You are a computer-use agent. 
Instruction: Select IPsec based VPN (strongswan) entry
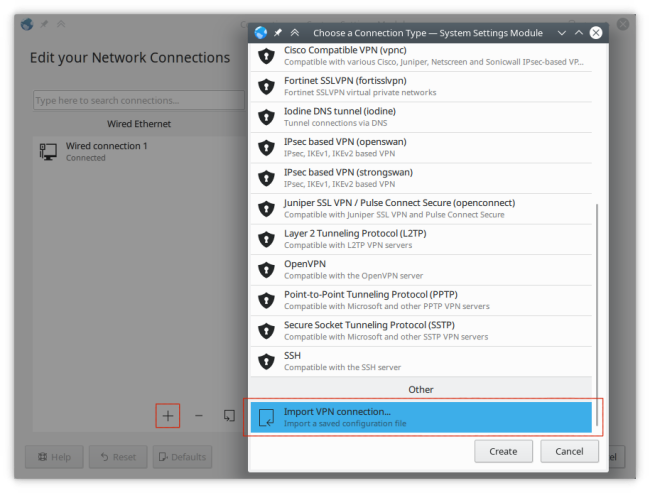pyautogui.click(x=421, y=178)
